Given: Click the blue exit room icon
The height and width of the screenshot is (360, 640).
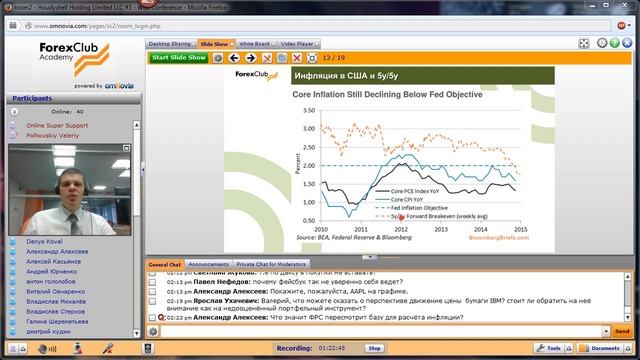Looking at the screenshot, I should [x=627, y=43].
